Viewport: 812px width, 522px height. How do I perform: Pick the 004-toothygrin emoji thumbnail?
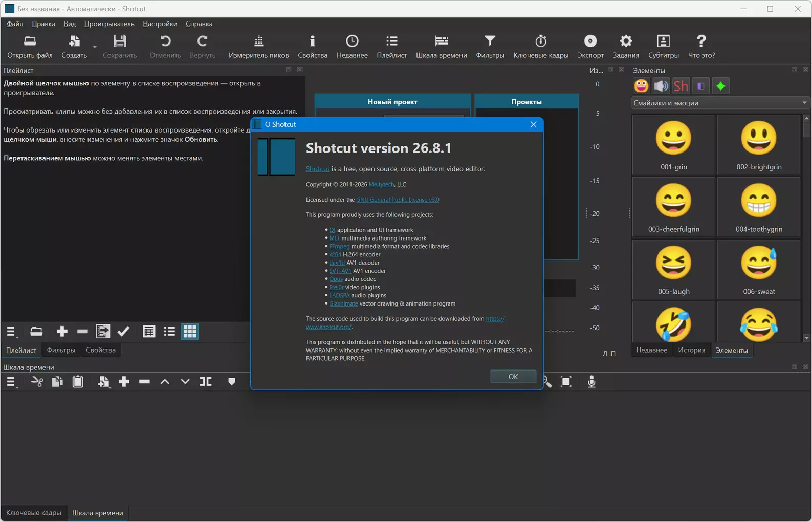pos(759,207)
